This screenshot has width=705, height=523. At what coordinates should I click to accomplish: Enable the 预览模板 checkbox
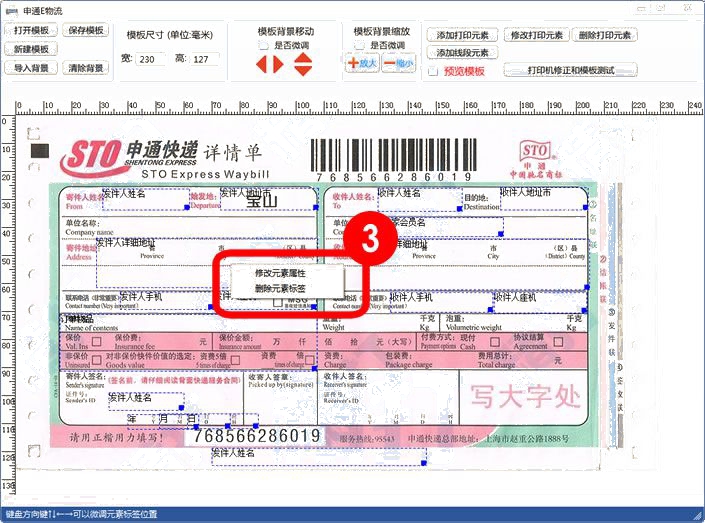(433, 71)
